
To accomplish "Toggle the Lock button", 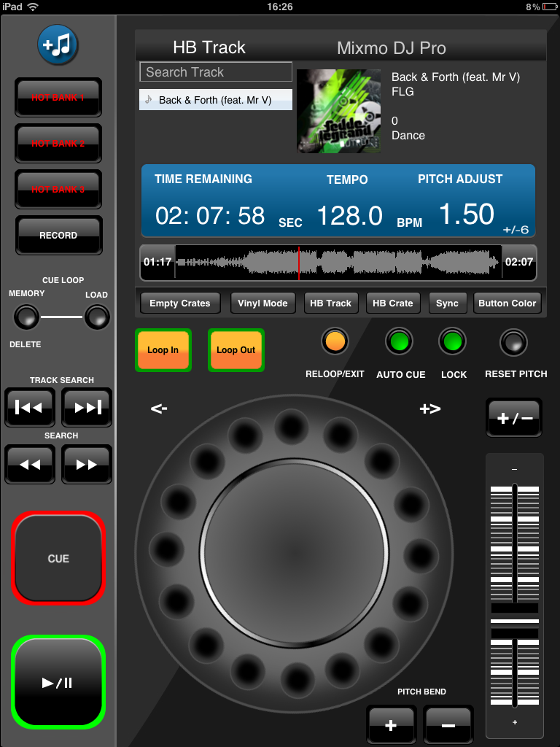I will tap(453, 341).
